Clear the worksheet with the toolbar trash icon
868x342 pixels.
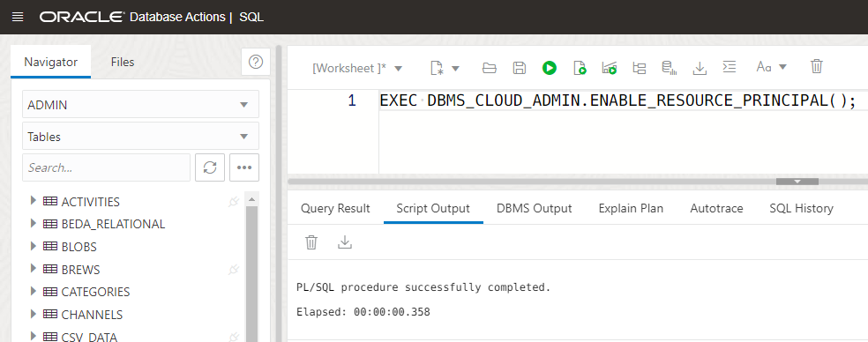point(817,67)
